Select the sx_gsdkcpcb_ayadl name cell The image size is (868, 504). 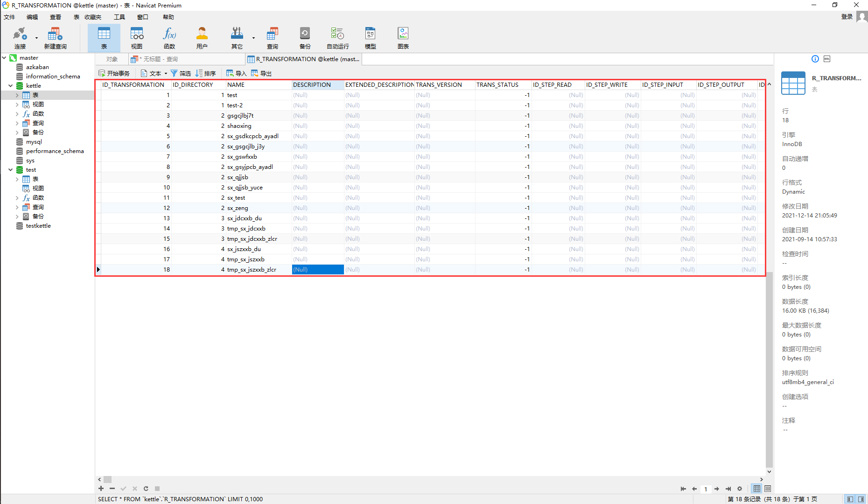point(259,136)
